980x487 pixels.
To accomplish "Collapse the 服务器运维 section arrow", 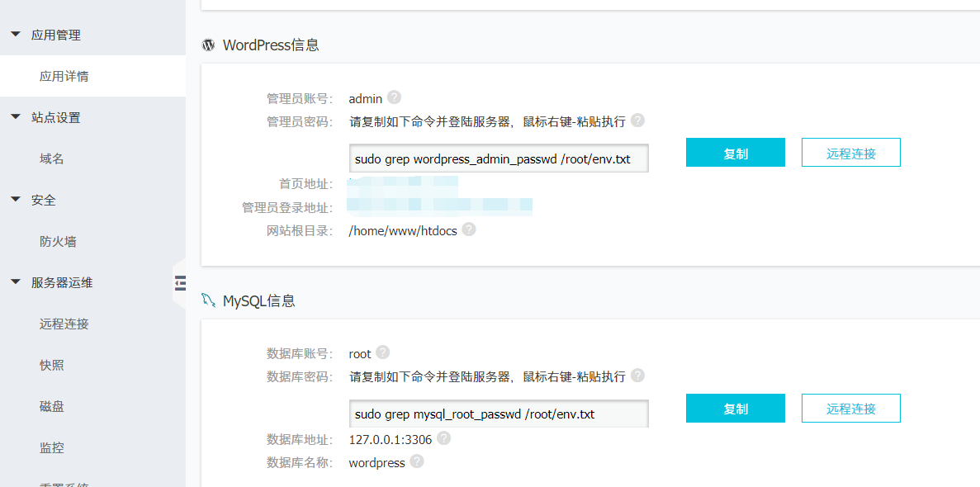I will 16,282.
